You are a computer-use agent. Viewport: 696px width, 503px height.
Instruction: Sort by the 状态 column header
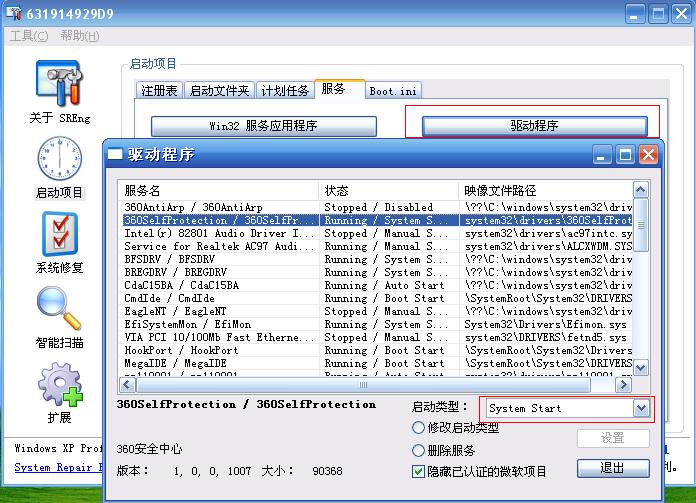(388, 191)
